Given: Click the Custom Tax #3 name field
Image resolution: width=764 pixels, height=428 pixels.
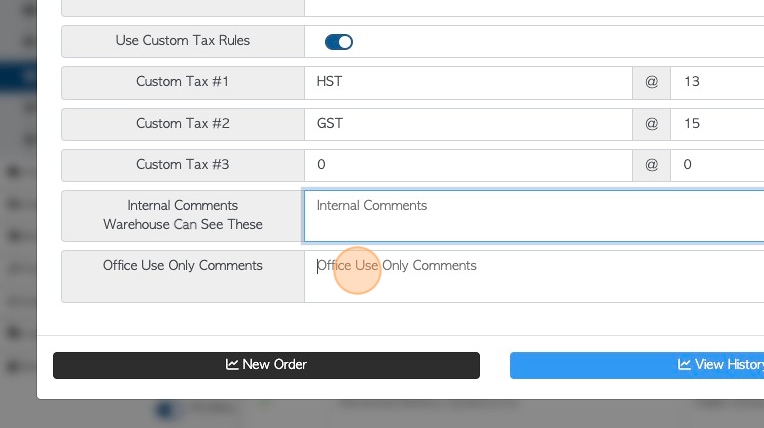Looking at the screenshot, I should [468, 165].
